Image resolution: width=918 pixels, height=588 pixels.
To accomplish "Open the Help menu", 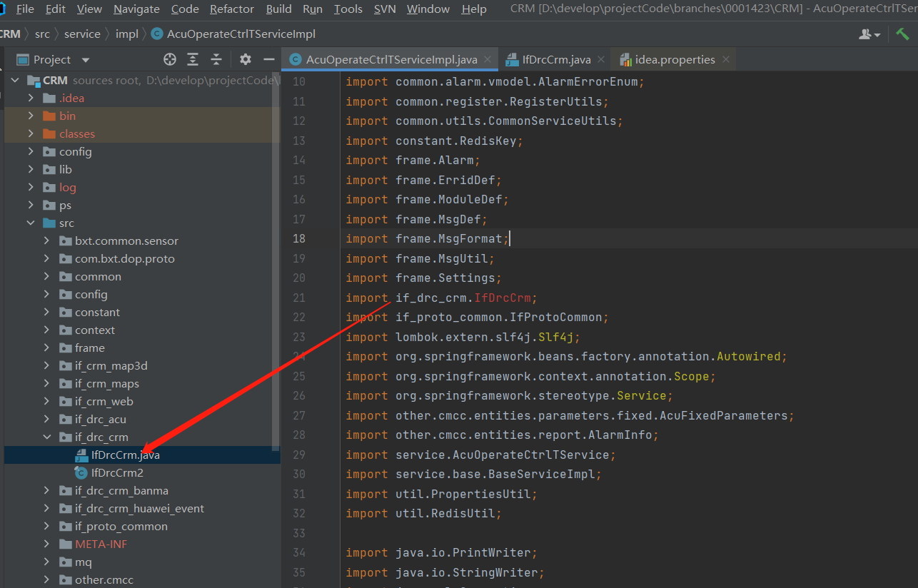I will point(474,9).
